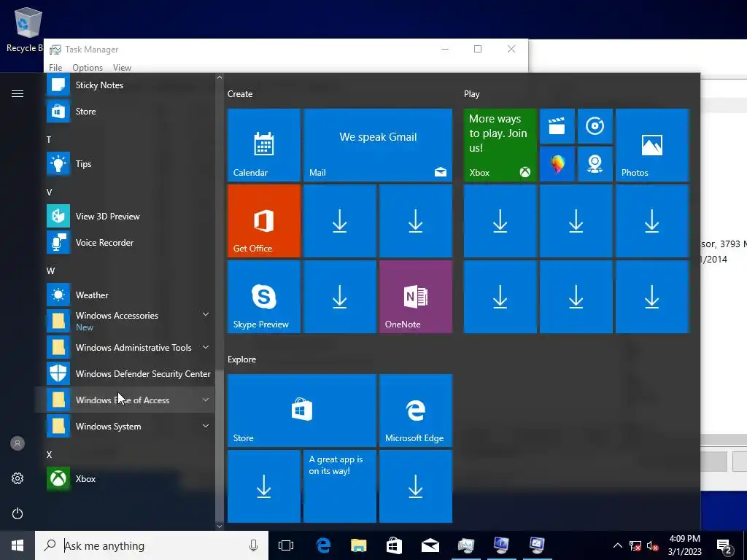The image size is (747, 560).
Task: Open Store from the taskbar
Action: tap(394, 545)
